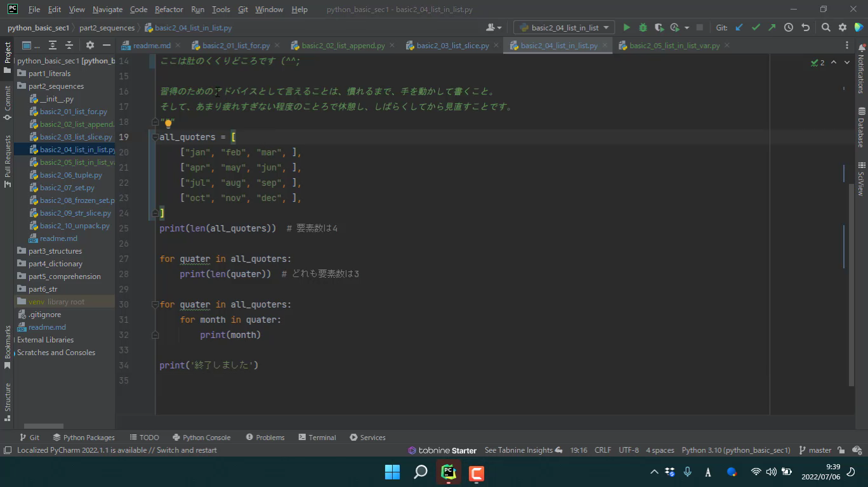Image resolution: width=868 pixels, height=487 pixels.
Task: Open Git history clock icon
Action: pos(788,28)
